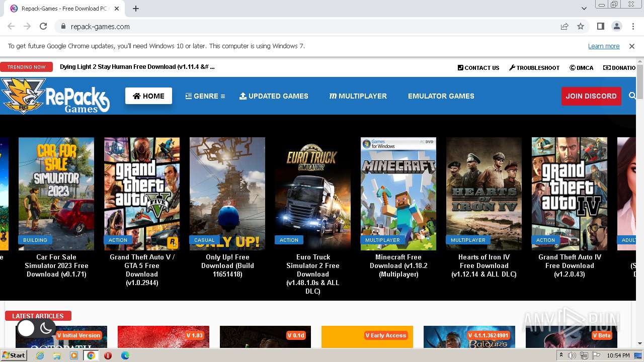The height and width of the screenshot is (362, 644).
Task: Open the V 4.1.1.3624901 Baldur's Gate article
Action: point(469,337)
